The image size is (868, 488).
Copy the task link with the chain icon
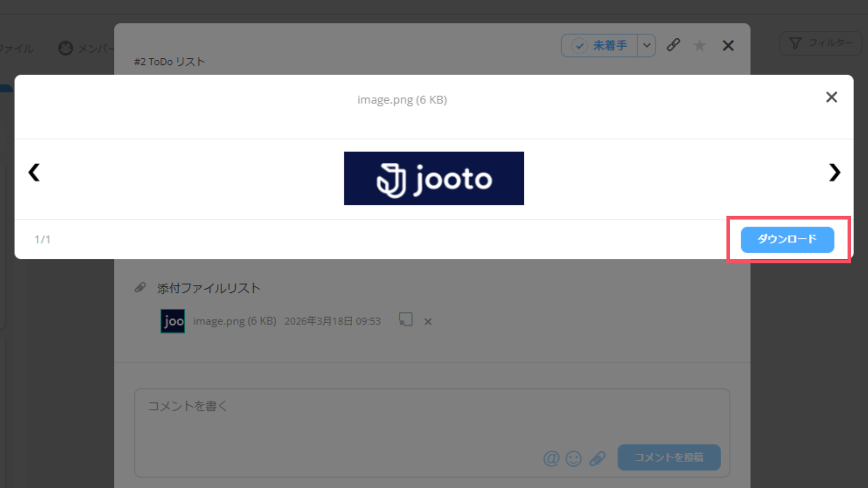[x=673, y=45]
